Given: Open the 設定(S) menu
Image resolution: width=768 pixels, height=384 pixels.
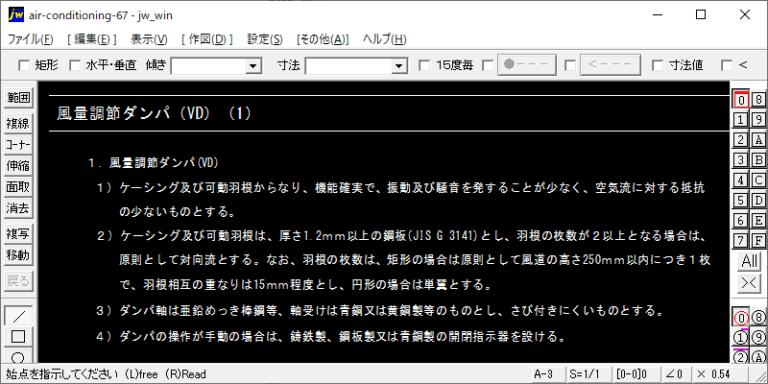Looking at the screenshot, I should tap(264, 40).
